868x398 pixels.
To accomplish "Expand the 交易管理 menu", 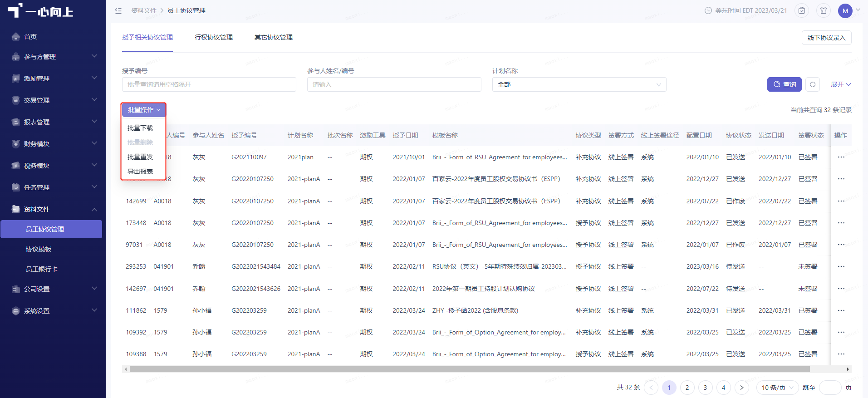I will (94, 100).
